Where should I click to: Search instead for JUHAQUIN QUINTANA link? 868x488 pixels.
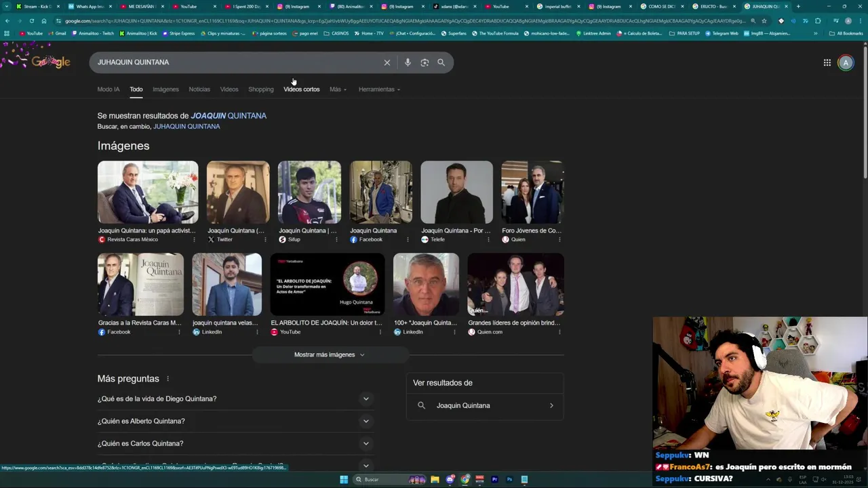pos(186,127)
